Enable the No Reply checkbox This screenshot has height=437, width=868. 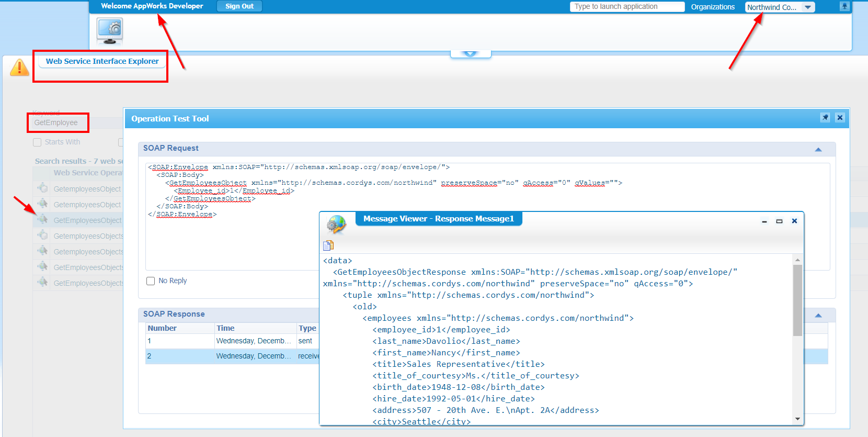click(x=151, y=281)
